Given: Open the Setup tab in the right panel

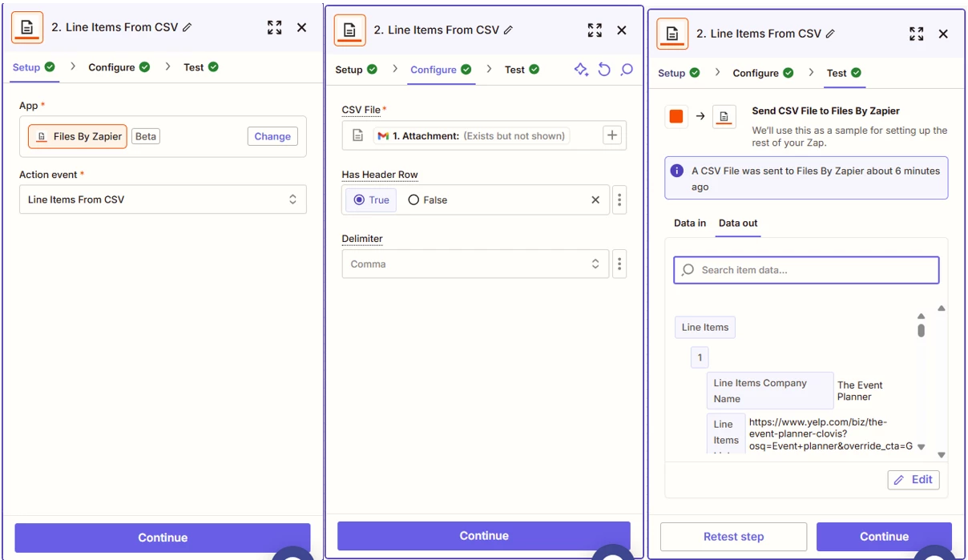Looking at the screenshot, I should 679,73.
